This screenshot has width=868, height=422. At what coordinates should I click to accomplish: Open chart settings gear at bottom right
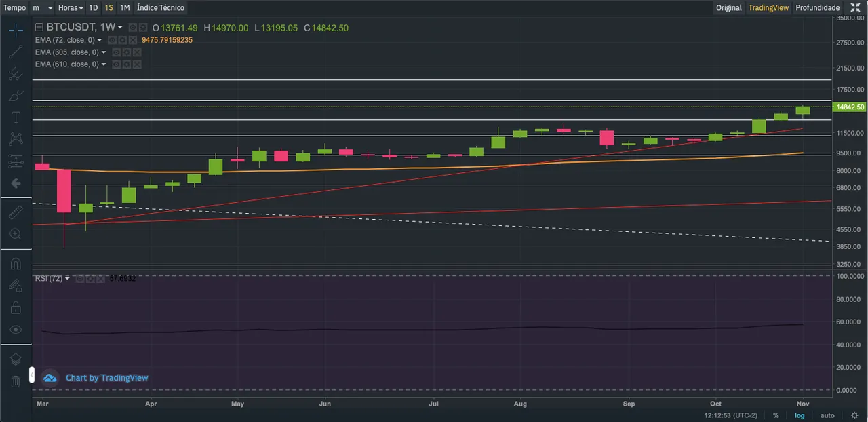point(854,415)
